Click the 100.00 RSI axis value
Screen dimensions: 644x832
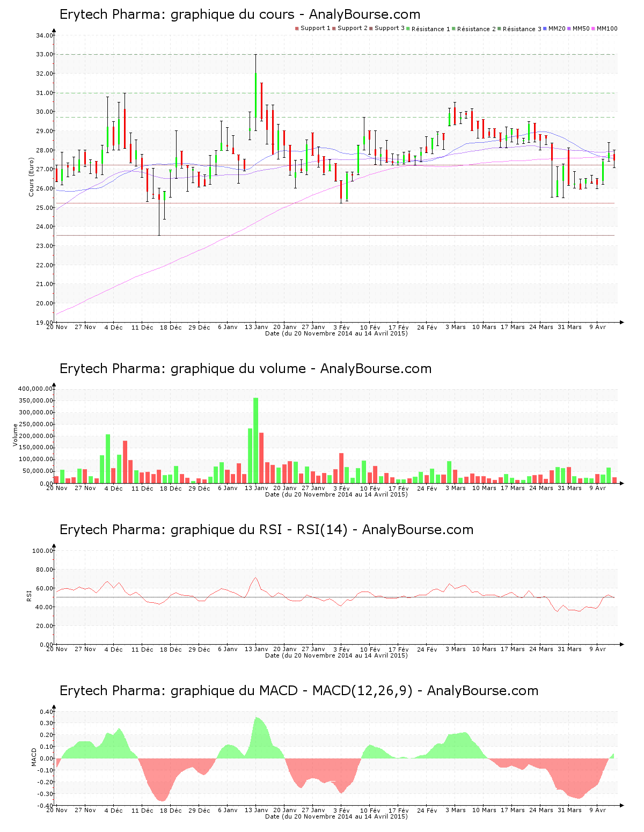[x=43, y=551]
